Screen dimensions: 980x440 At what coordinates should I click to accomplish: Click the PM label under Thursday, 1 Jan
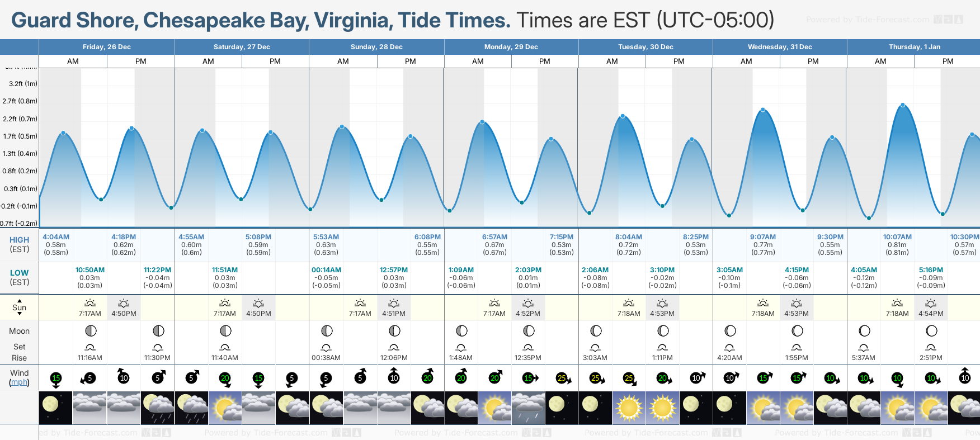click(948, 61)
